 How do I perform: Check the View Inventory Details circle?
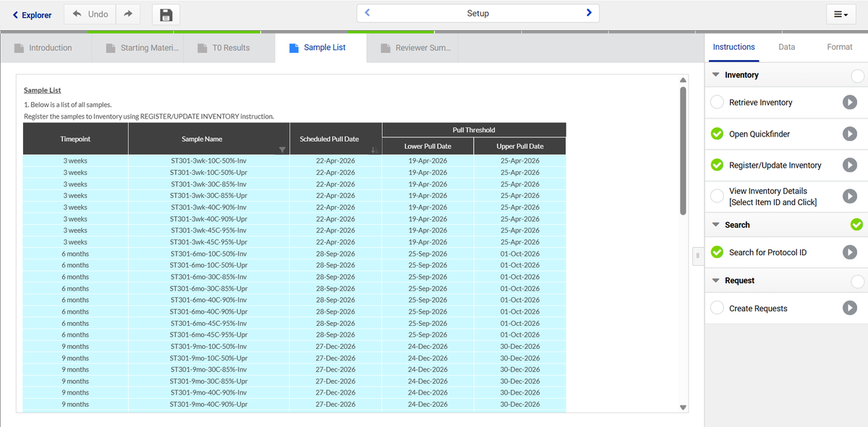pyautogui.click(x=717, y=196)
